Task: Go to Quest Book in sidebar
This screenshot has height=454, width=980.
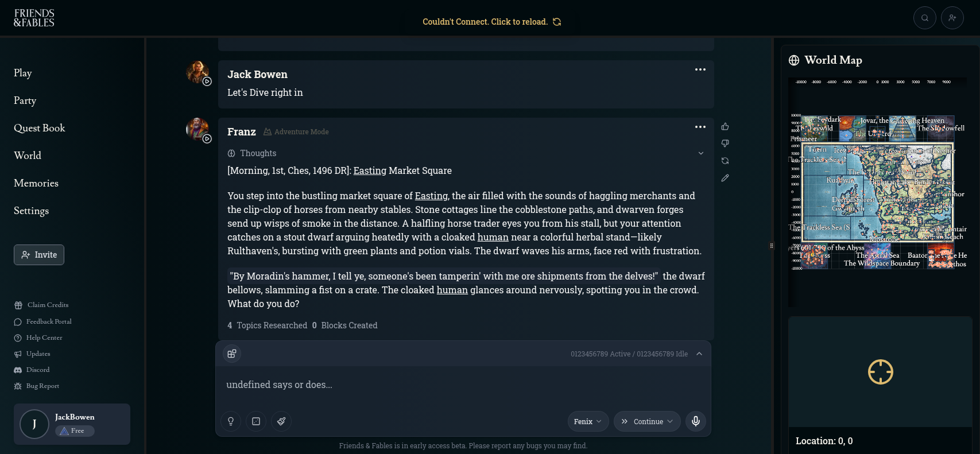Action: coord(40,128)
